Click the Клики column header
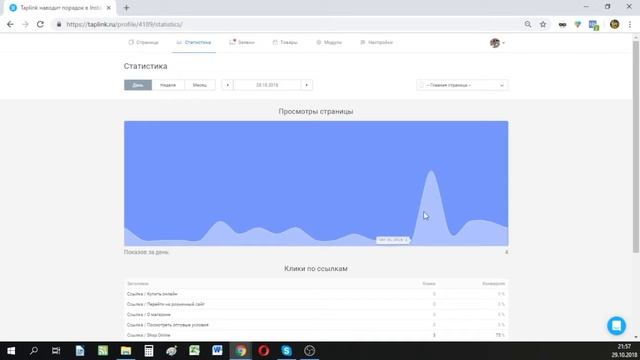The width and height of the screenshot is (640, 360). click(429, 283)
